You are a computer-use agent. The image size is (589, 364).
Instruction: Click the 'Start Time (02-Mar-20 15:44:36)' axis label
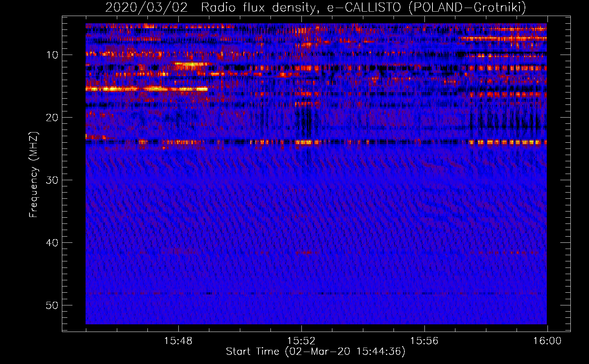316,352
